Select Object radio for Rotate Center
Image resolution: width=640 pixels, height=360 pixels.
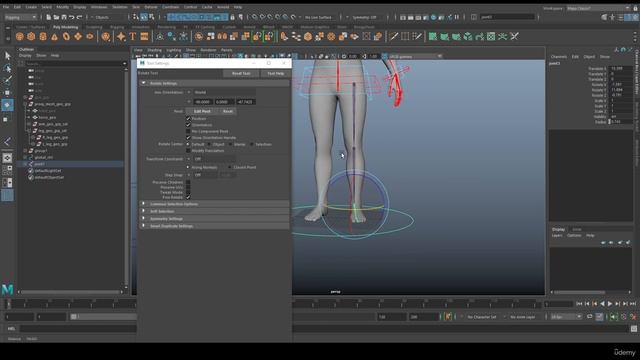pos(209,144)
